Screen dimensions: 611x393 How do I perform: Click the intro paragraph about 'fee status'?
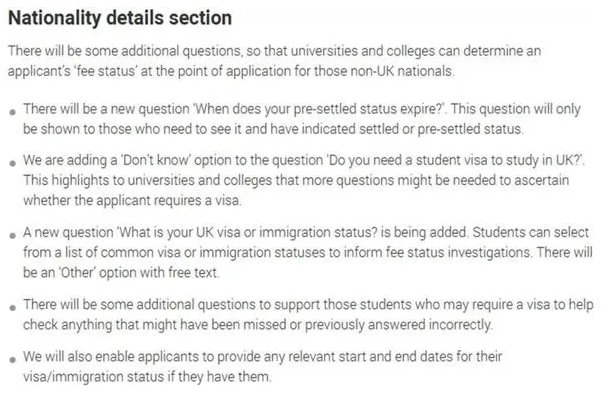pos(274,61)
